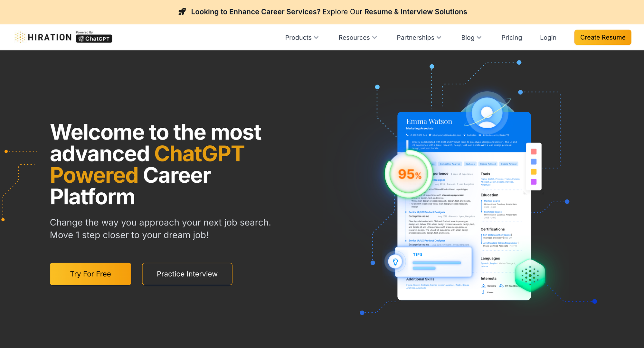This screenshot has height=348, width=644.
Task: Click the 'Marketing Associate' resume subtitle
Action: (420, 128)
